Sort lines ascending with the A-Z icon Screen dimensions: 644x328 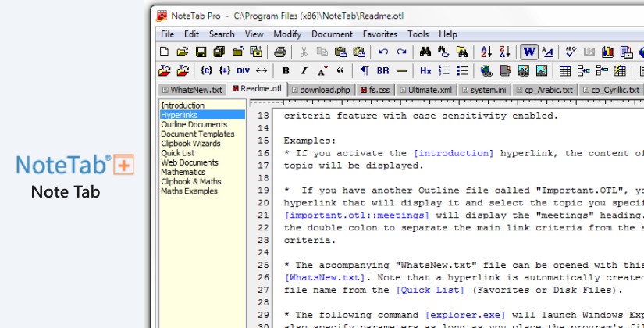coord(486,52)
